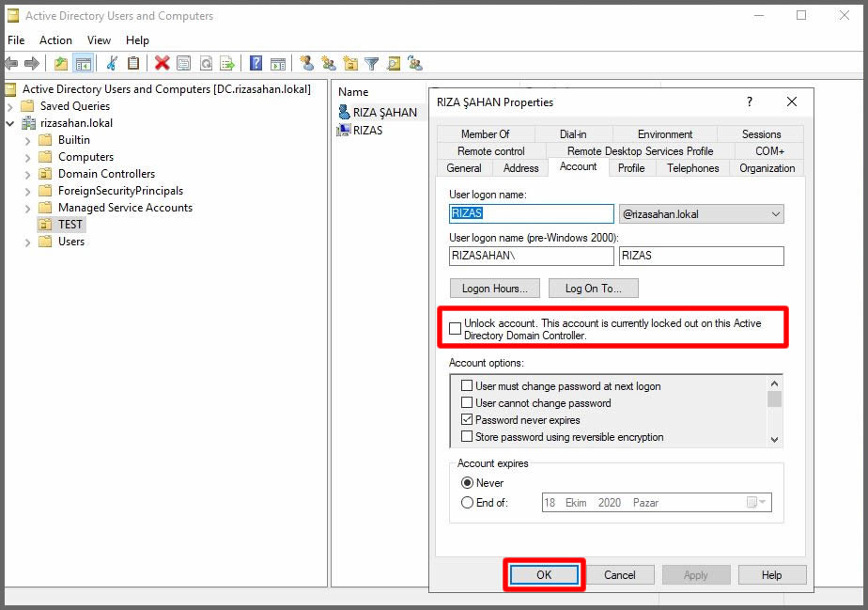Image resolution: width=868 pixels, height=610 pixels.
Task: Click the Back arrow in toolbar
Action: tap(11, 64)
